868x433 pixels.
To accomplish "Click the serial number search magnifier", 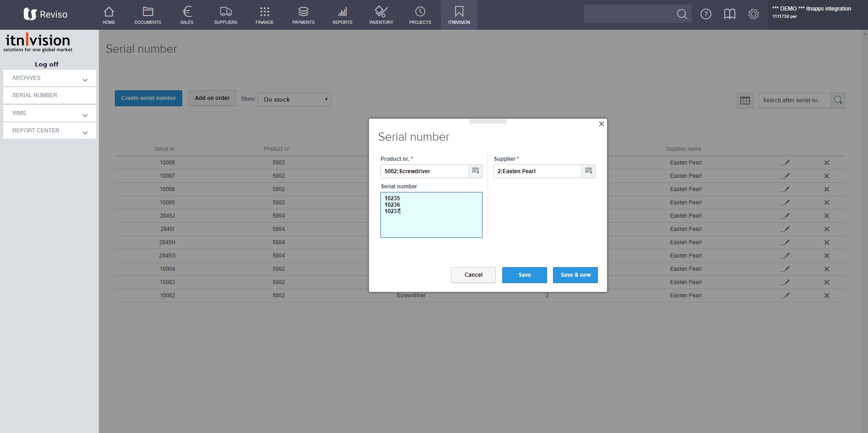I will [x=838, y=100].
